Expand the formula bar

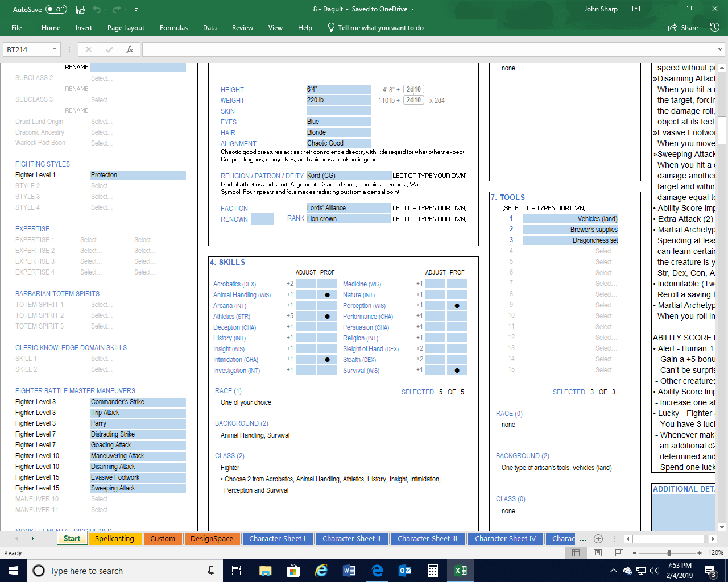(720, 49)
